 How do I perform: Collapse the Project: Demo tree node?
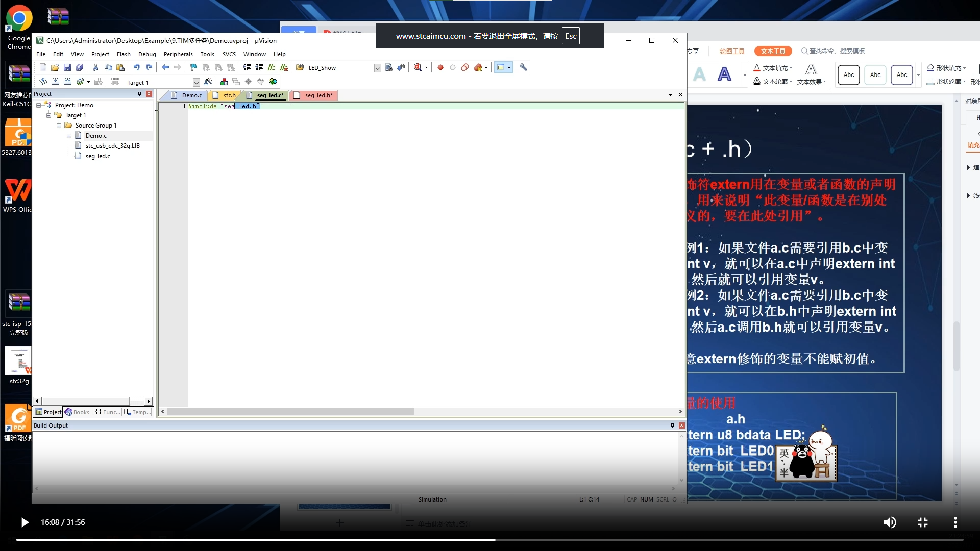[38, 105]
